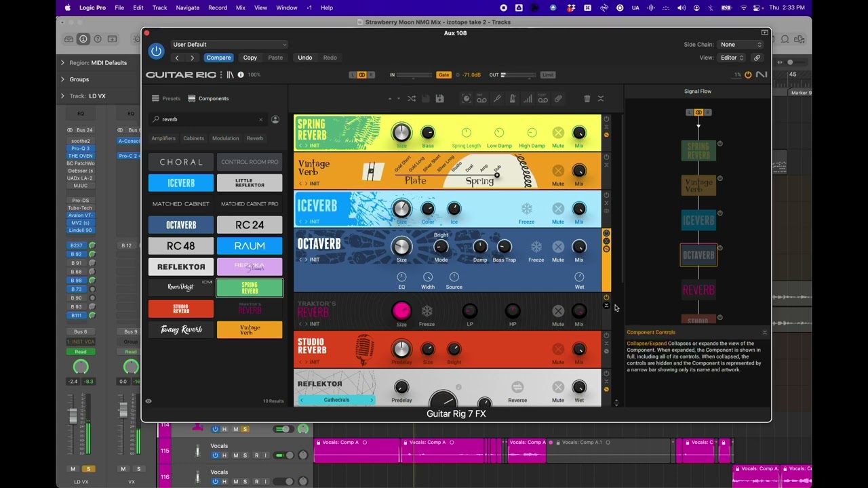This screenshot has height=488, width=868.
Task: Click the plugin link chain icon
Action: (x=757, y=58)
